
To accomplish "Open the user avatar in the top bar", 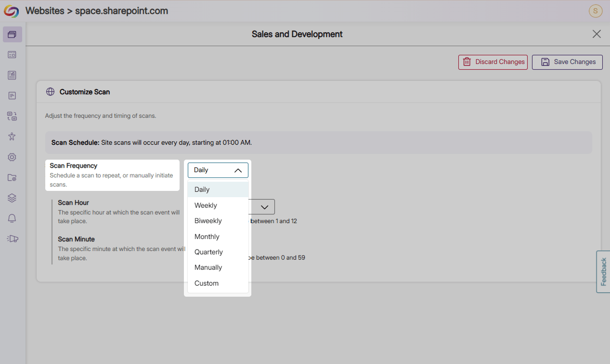I will [595, 11].
